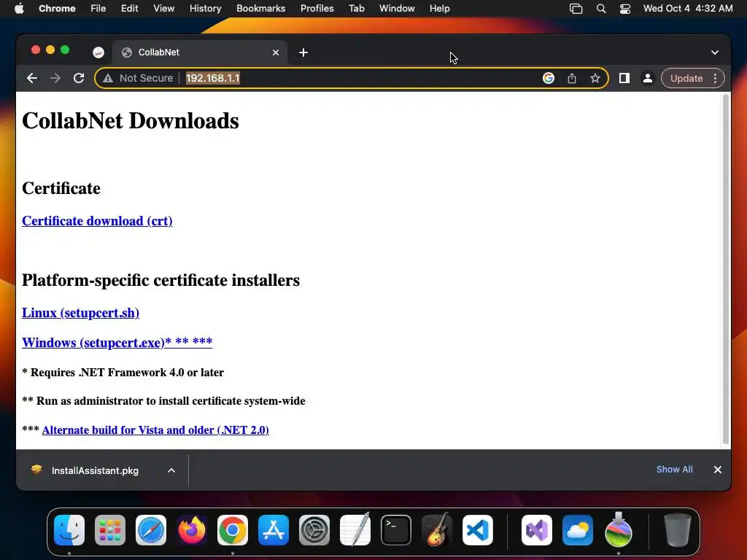Open the Chrome three-dot menu

715,78
